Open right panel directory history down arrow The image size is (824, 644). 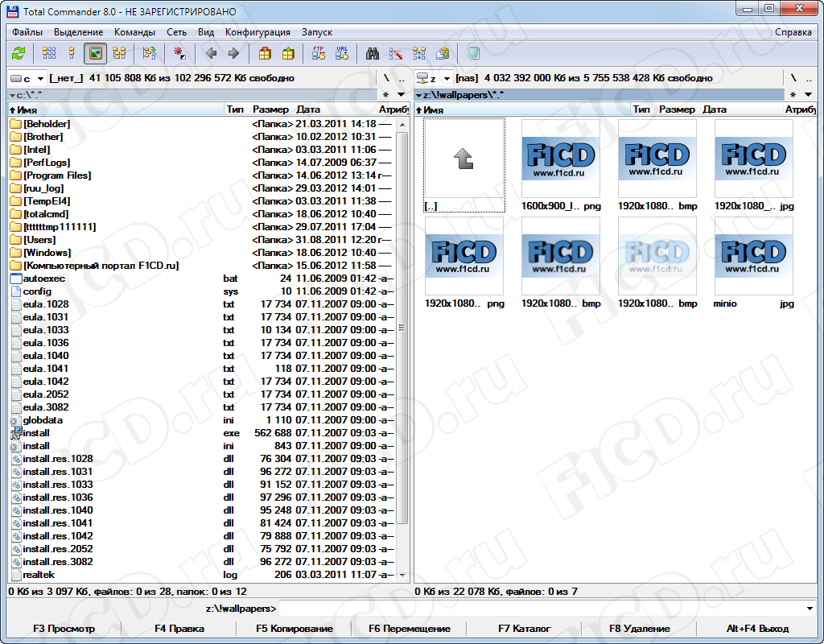tap(808, 95)
